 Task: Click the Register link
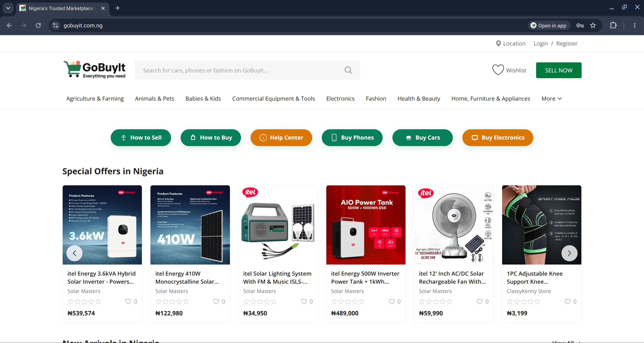(567, 44)
